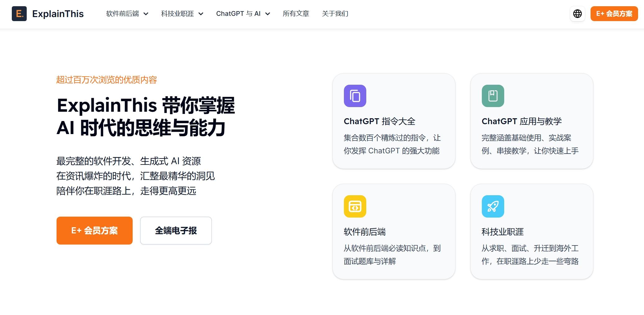Click the yellow code window icon for 软件前后端
644x315 pixels.
[355, 206]
